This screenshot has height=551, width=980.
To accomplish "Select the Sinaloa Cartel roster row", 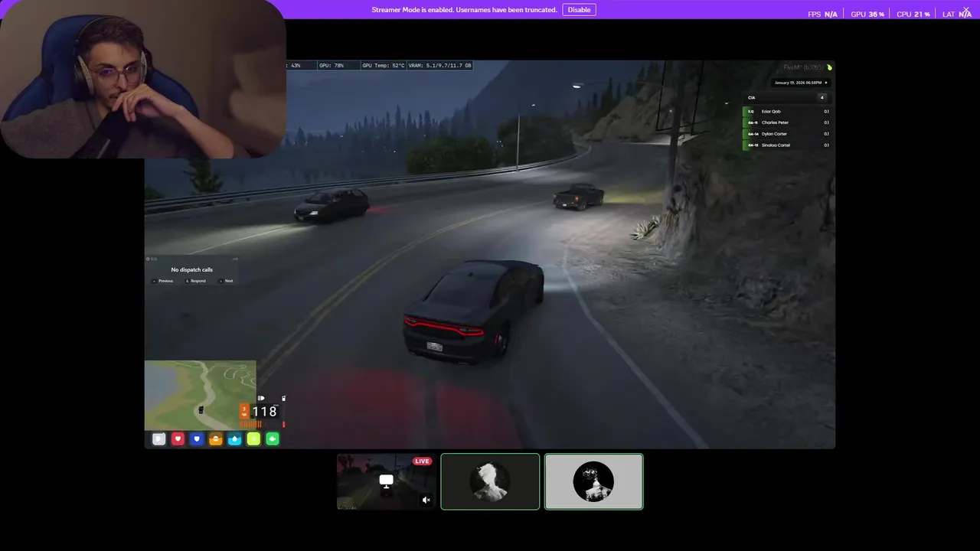I will click(787, 145).
